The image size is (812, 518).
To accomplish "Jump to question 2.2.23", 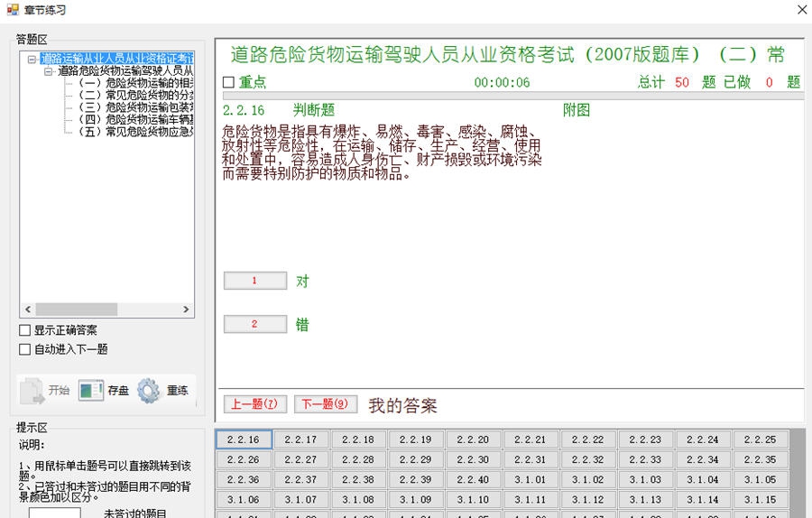I will point(646,439).
